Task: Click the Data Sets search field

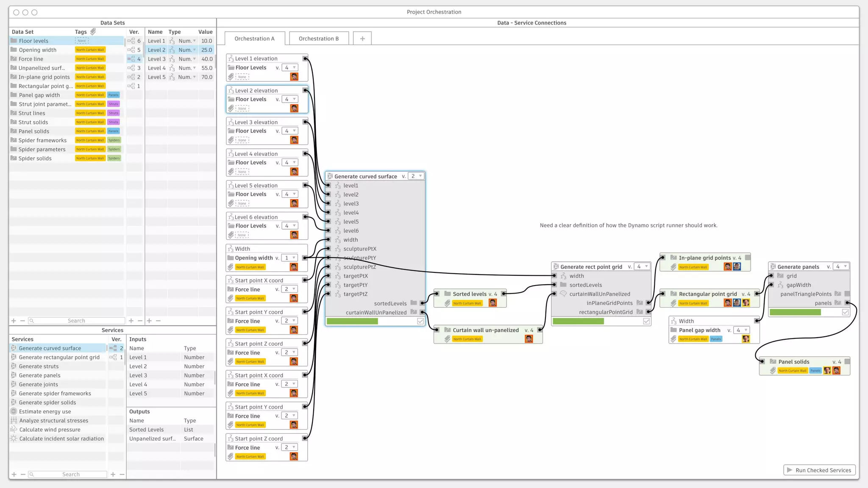Action: pyautogui.click(x=76, y=321)
